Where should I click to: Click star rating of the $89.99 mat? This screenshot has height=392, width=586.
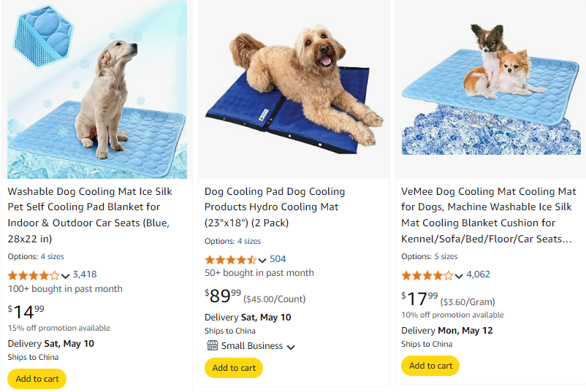230,260
